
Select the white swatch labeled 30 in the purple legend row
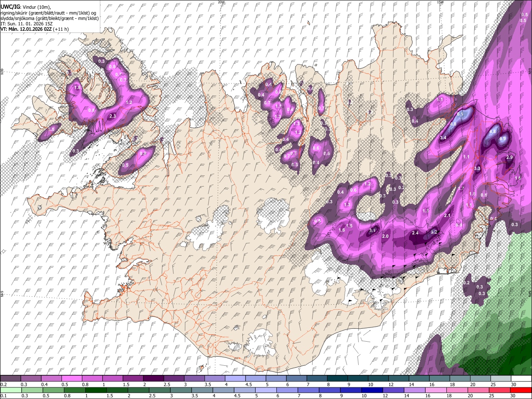(x=521, y=378)
